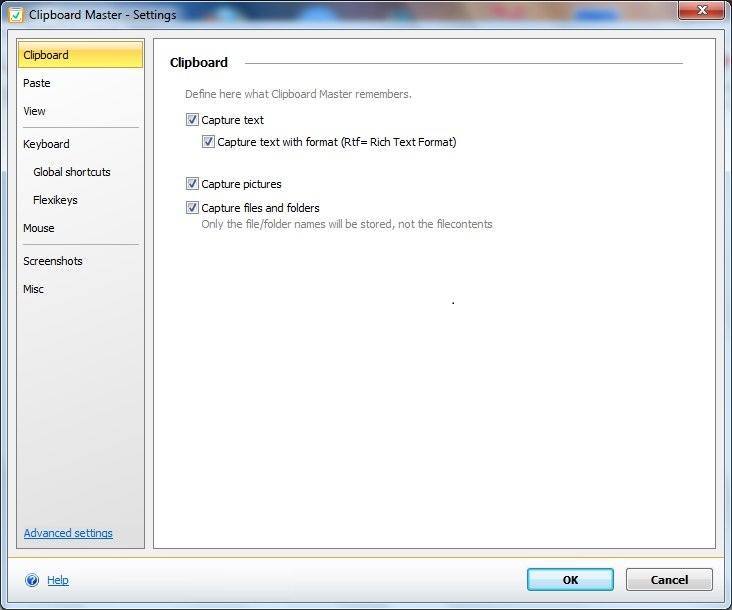
Task: Select the Clipboard settings category
Action: coord(80,55)
